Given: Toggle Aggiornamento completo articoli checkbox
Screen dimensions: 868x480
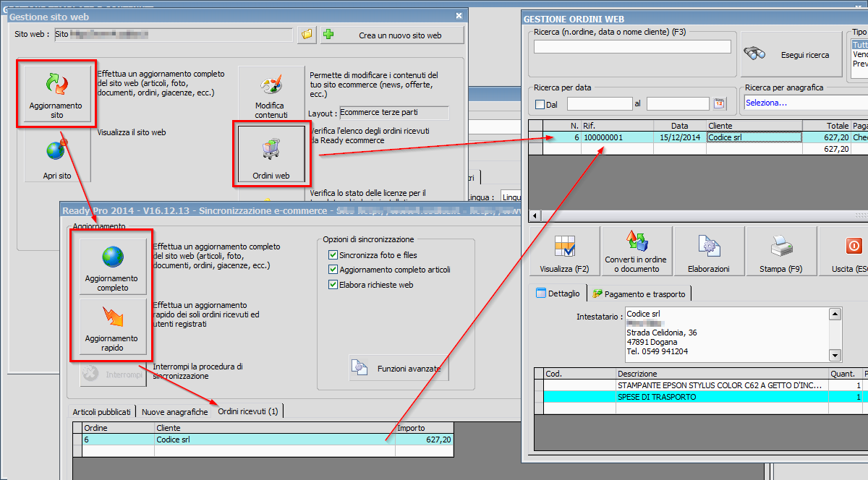Looking at the screenshot, I should (x=333, y=270).
